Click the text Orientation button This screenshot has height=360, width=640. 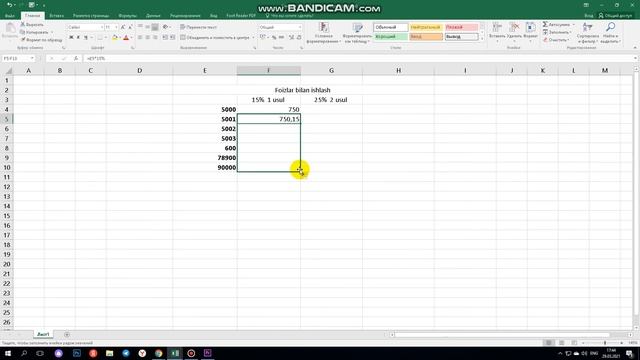(166, 27)
